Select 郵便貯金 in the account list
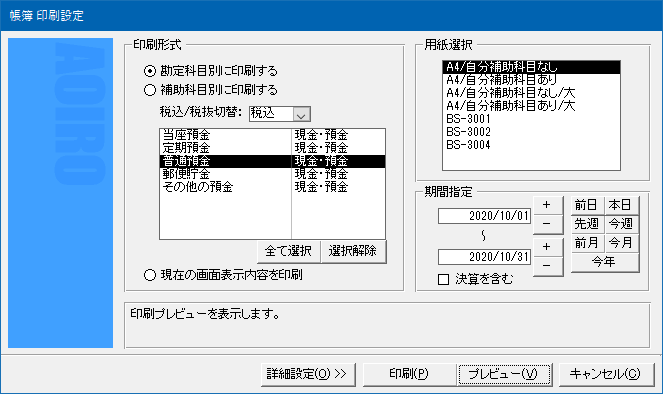Image resolution: width=663 pixels, height=394 pixels. [272, 174]
